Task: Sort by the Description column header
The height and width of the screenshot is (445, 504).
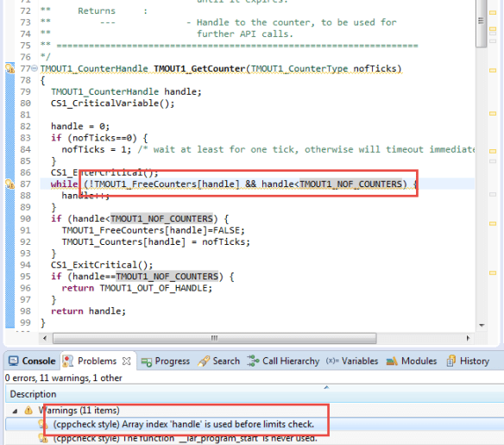Action: point(255,394)
